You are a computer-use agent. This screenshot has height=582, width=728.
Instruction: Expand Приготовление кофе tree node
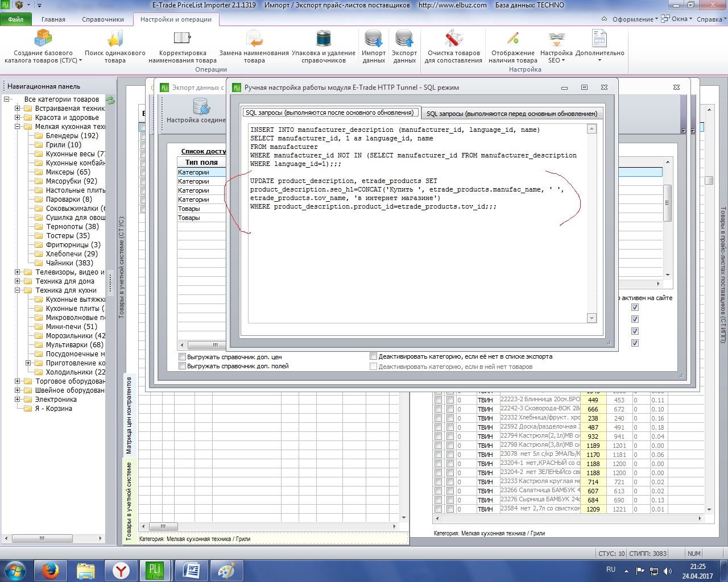click(x=28, y=363)
